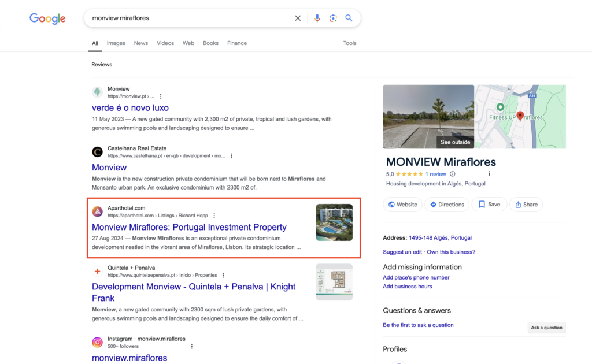592x364 pixels.
Task: Open the Quintela + Penalva floor plan thumbnail
Action: pos(335,282)
